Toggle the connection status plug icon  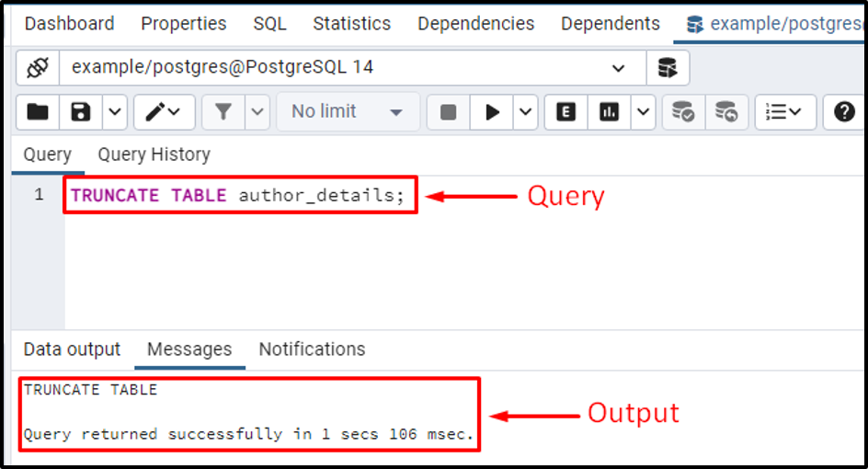pyautogui.click(x=38, y=67)
